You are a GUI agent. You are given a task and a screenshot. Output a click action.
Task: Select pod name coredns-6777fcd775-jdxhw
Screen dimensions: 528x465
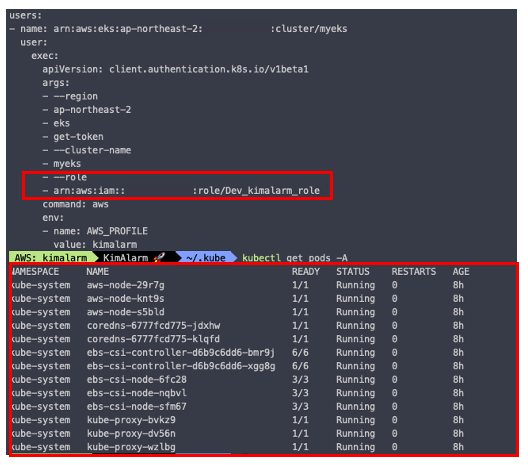[x=154, y=326]
